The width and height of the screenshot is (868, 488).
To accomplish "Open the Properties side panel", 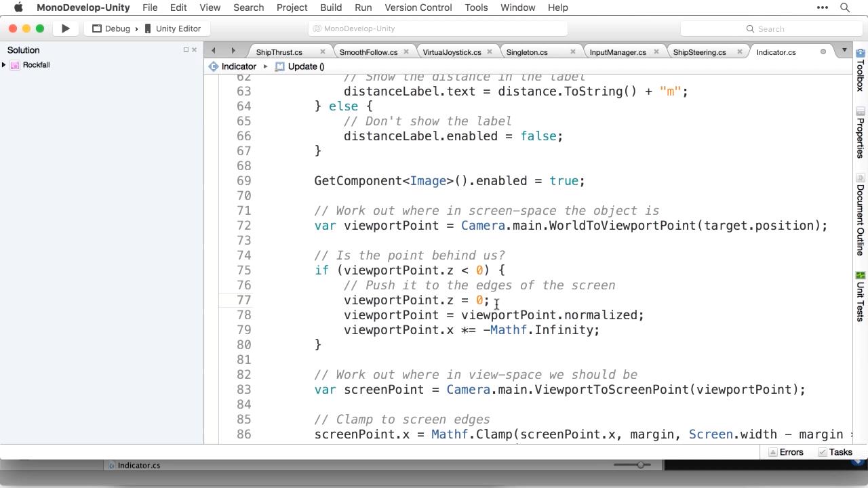I will tap(861, 132).
